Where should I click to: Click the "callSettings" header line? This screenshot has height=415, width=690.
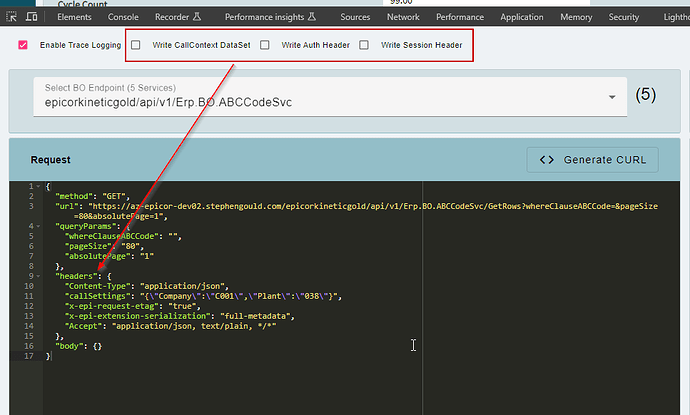click(x=203, y=296)
